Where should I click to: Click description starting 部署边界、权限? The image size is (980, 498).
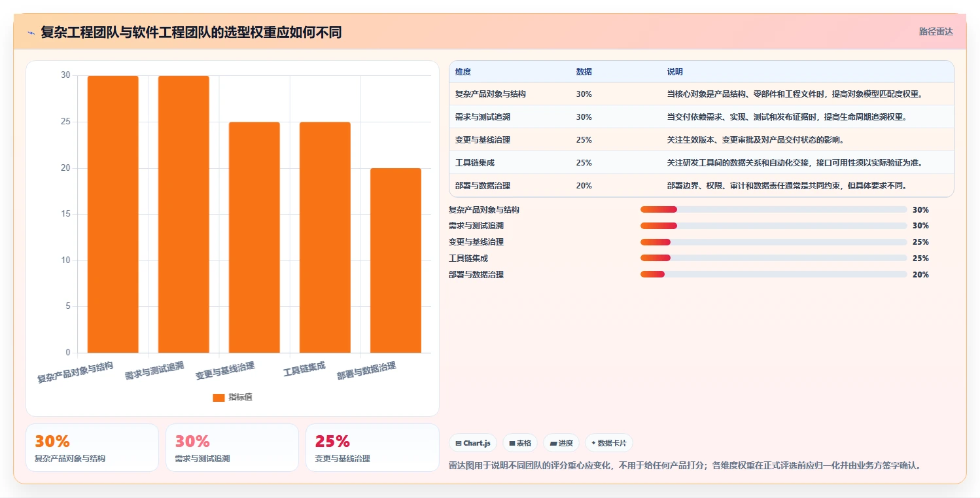(787, 186)
